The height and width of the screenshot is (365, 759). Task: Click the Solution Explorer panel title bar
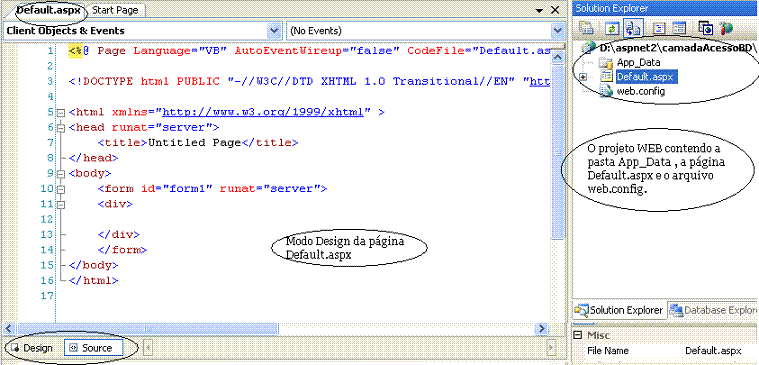[x=665, y=8]
